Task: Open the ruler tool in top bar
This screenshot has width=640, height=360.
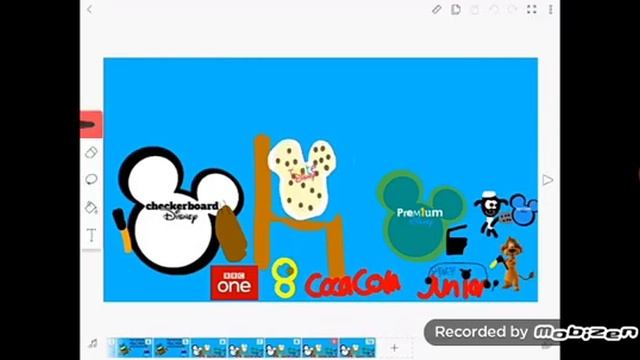Action: point(436,9)
